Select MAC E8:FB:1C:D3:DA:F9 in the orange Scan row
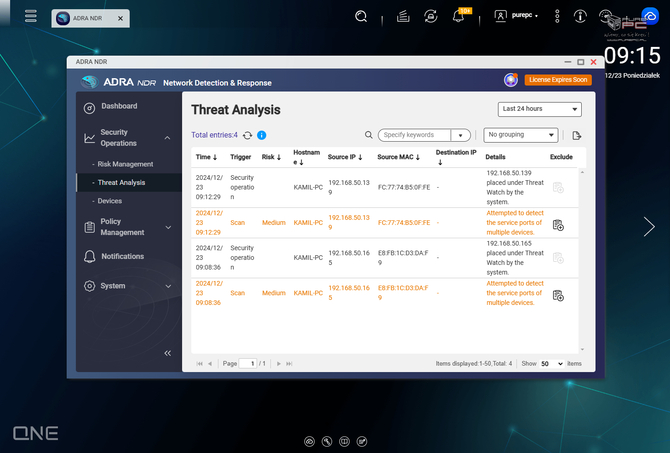The image size is (670, 453). [x=403, y=293]
